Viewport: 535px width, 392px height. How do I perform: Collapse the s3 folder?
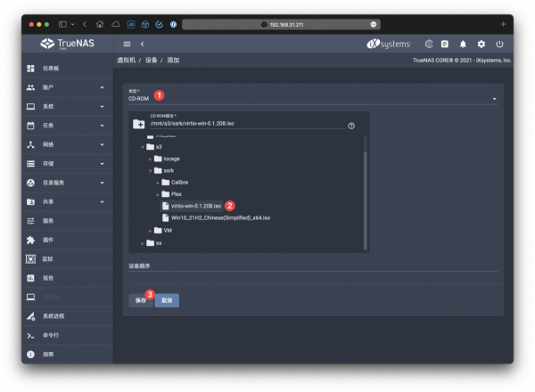(x=143, y=147)
